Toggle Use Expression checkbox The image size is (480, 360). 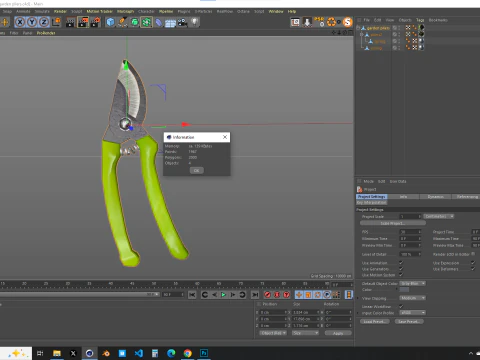473,263
